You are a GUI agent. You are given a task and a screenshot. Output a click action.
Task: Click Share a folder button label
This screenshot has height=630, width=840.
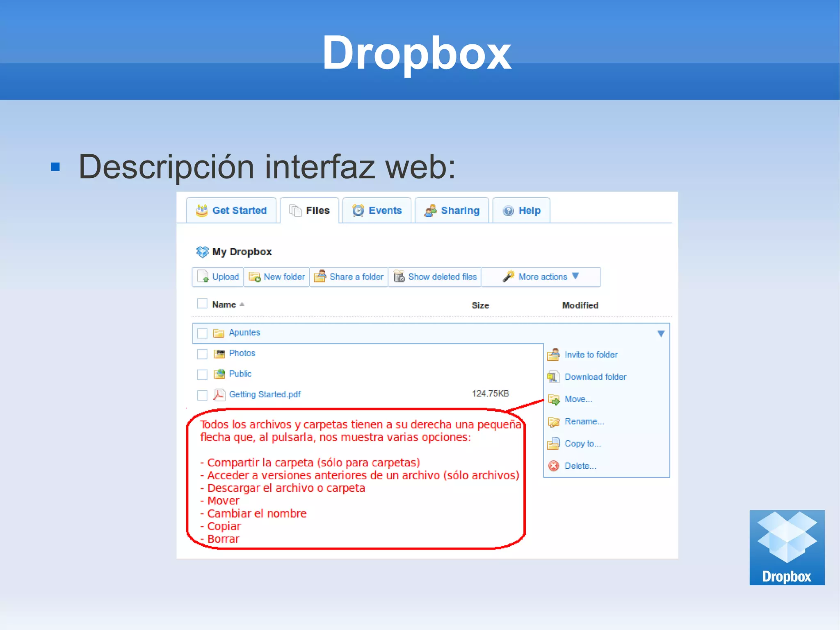click(356, 277)
